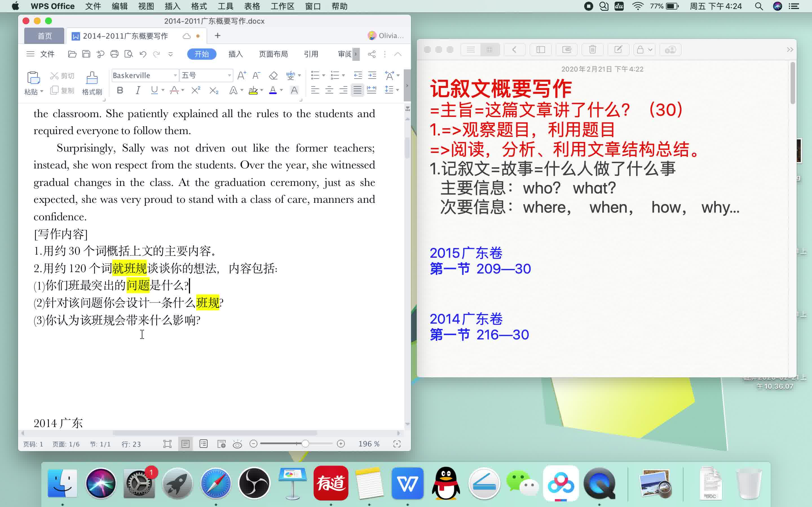This screenshot has width=812, height=507.
Task: Delete current note with trash icon
Action: (593, 49)
